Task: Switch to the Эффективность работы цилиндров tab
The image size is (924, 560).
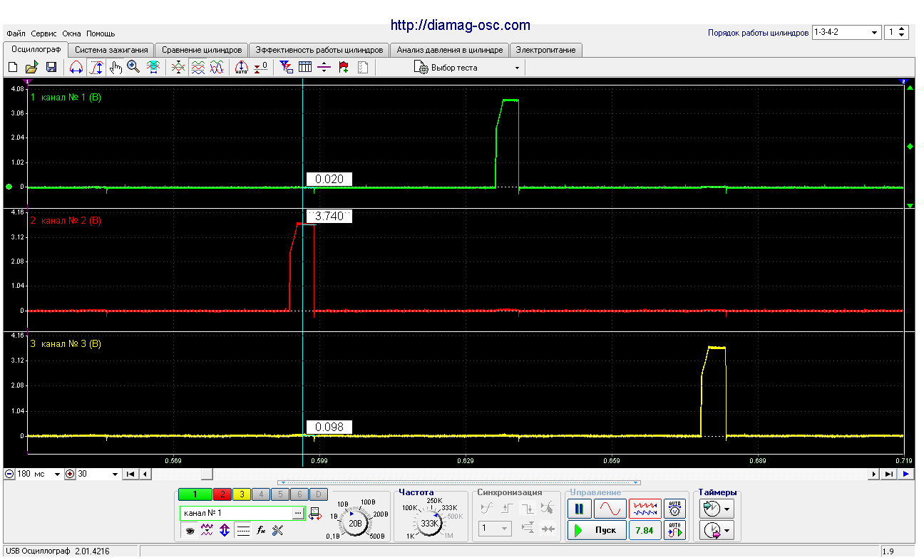Action: (x=319, y=50)
